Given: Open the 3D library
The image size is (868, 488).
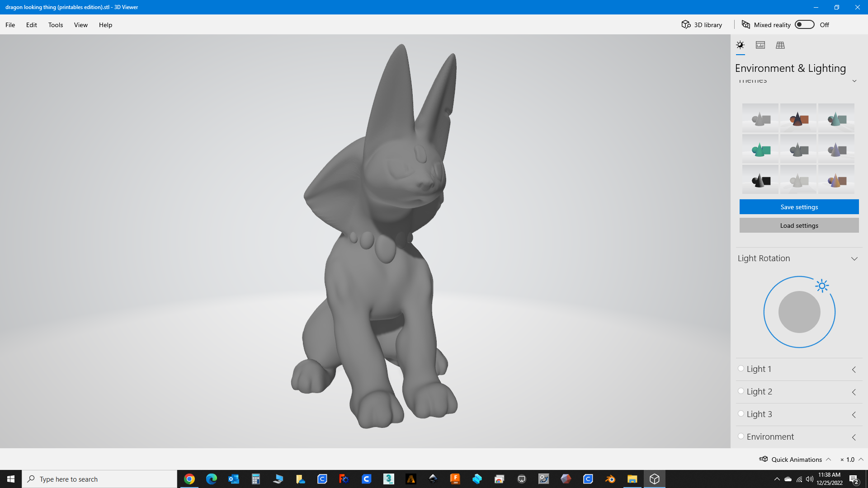Looking at the screenshot, I should point(702,25).
